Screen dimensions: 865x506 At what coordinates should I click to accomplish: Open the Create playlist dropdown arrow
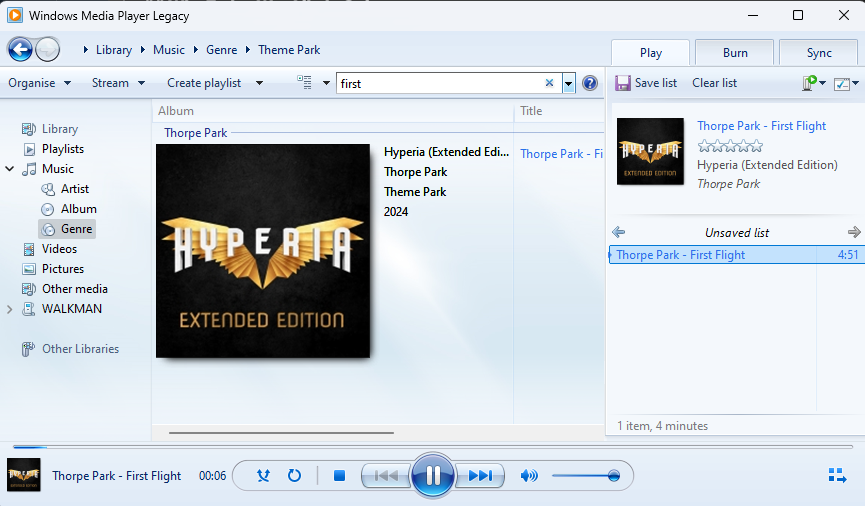[x=259, y=83]
